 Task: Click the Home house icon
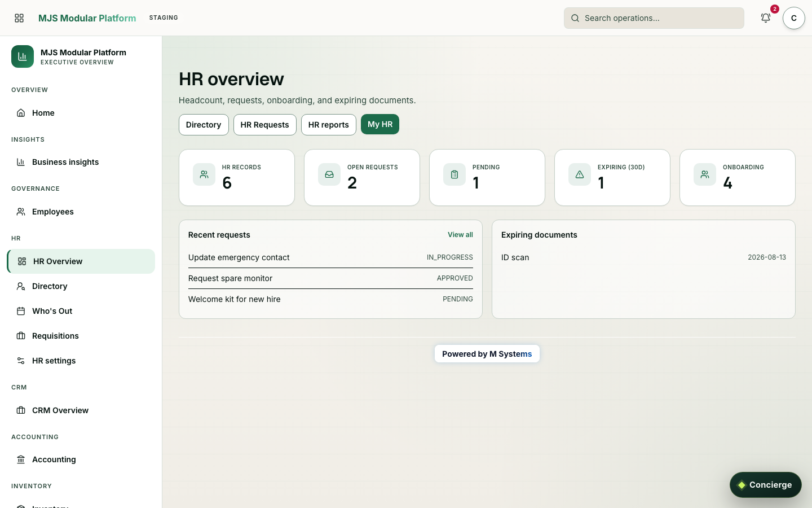click(21, 113)
